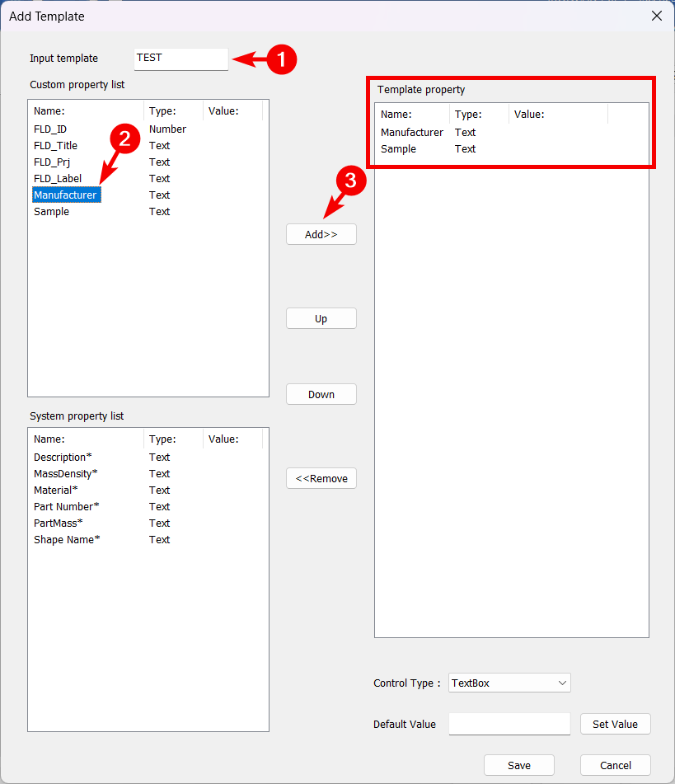The image size is (675, 784).
Task: Open the Control Type dropdown
Action: click(x=509, y=683)
